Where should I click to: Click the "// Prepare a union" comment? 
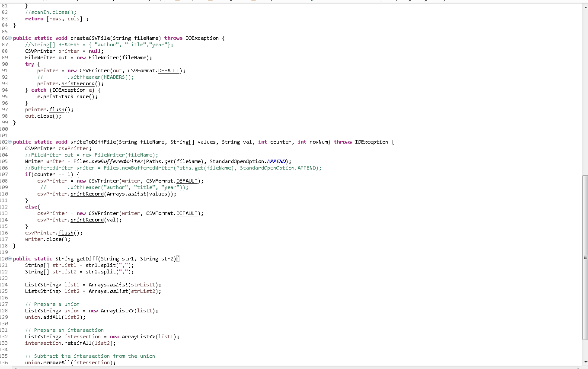(x=52, y=304)
